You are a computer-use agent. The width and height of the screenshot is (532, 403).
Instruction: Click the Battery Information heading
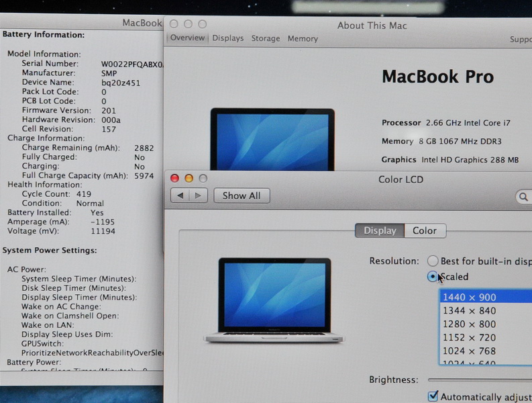coord(44,35)
